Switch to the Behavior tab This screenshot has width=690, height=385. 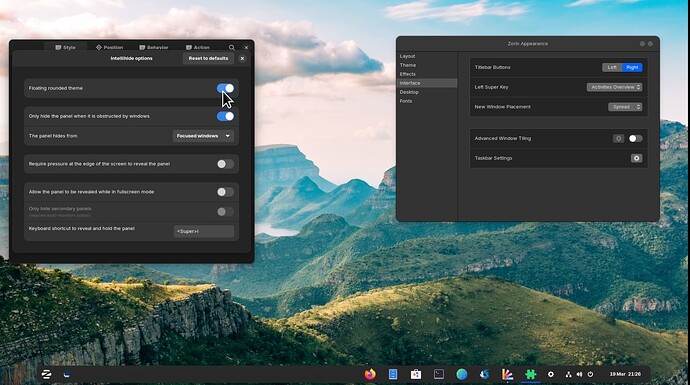(154, 47)
